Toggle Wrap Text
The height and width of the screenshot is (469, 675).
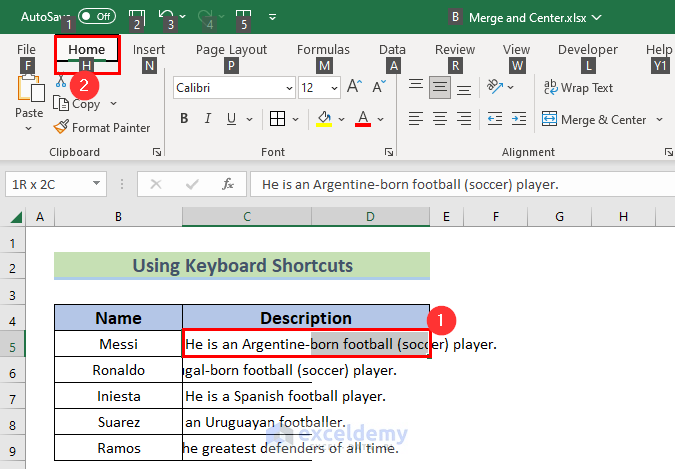coord(578,87)
